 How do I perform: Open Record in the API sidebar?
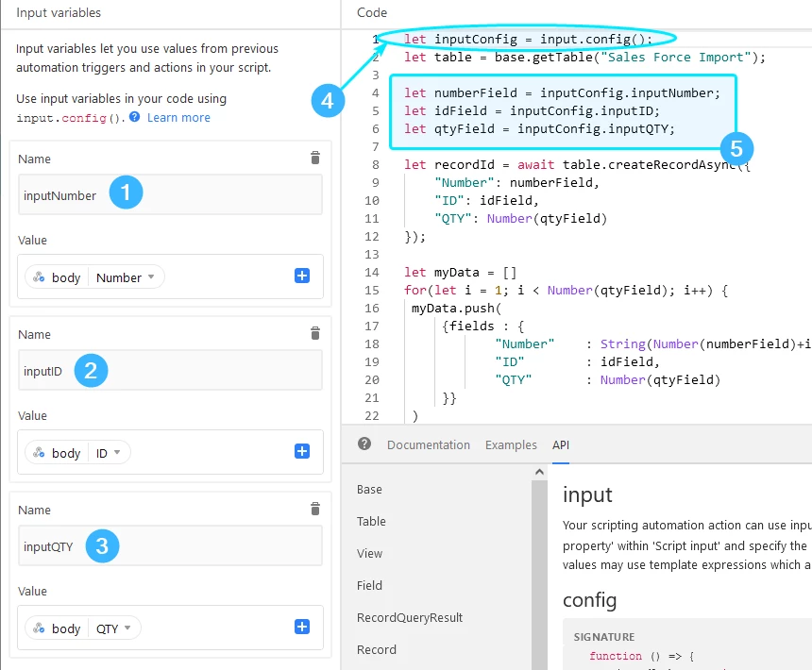click(x=377, y=650)
